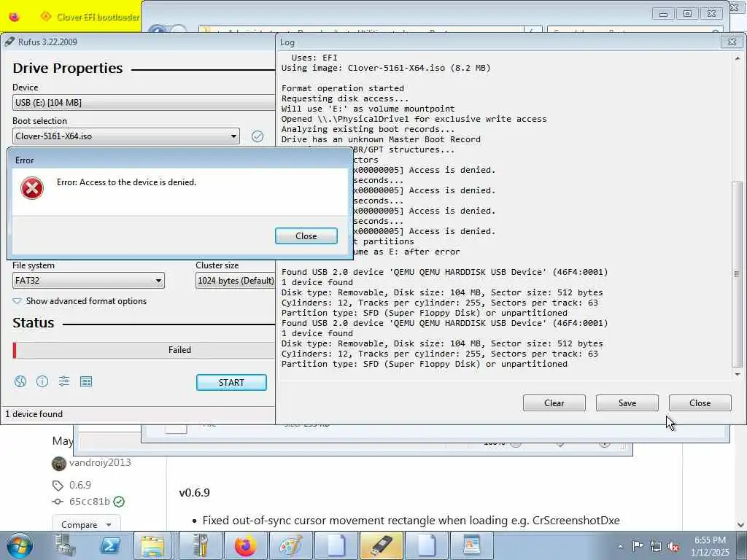Launch PowerShell from taskbar
This screenshot has width=747, height=560.
109,545
